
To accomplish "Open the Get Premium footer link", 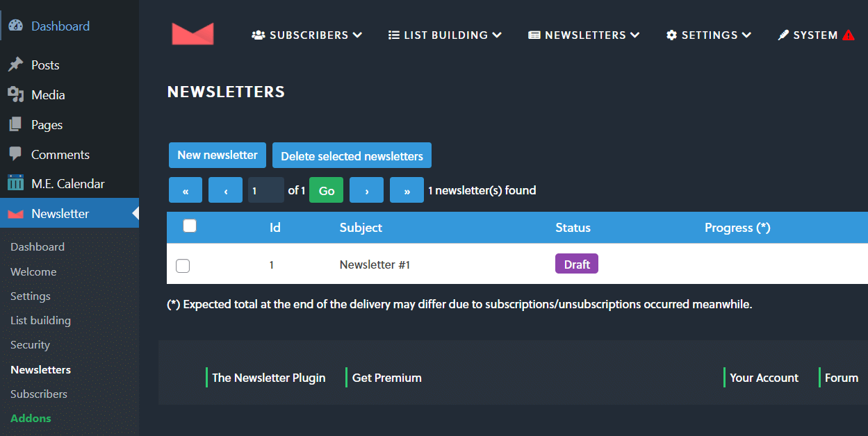I will pyautogui.click(x=386, y=378).
